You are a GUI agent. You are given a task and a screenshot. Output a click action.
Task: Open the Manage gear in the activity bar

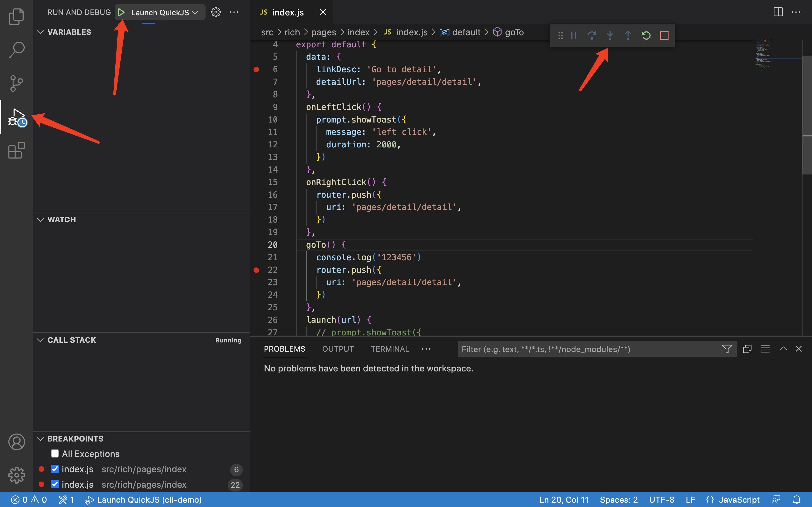click(16, 475)
